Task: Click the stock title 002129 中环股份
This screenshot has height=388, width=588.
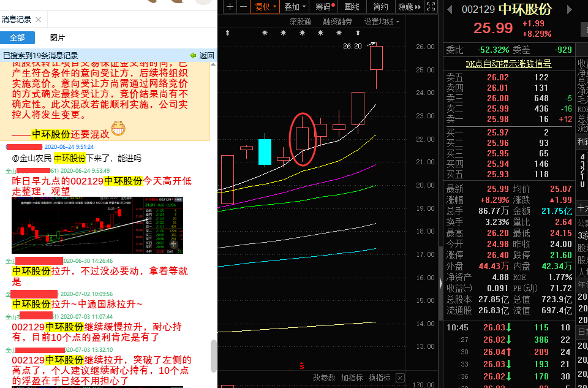Action: click(507, 9)
